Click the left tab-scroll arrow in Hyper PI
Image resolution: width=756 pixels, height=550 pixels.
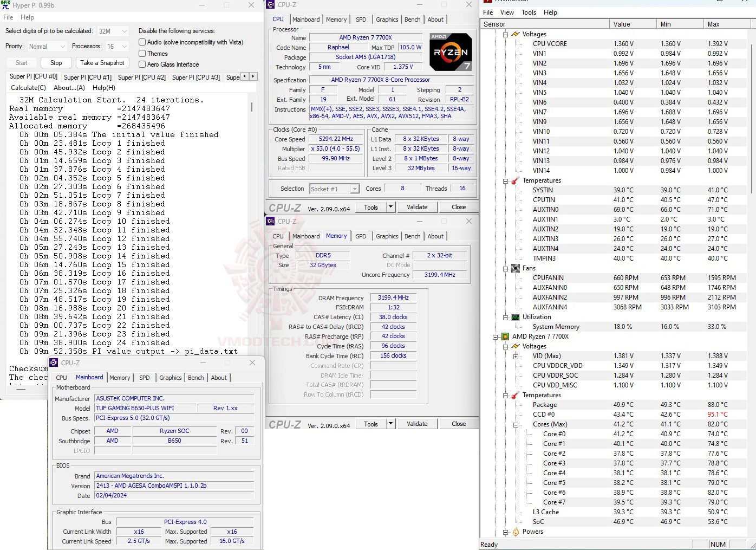(x=245, y=76)
